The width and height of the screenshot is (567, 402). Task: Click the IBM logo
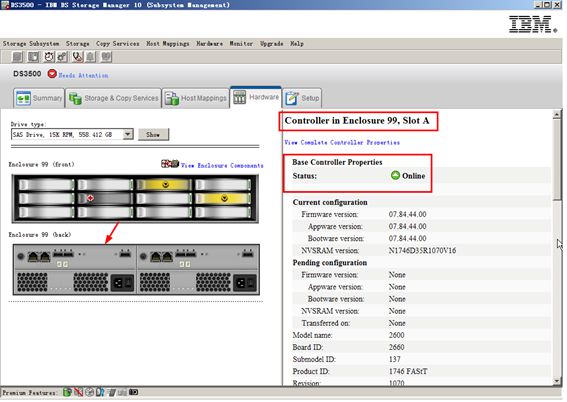(x=533, y=24)
